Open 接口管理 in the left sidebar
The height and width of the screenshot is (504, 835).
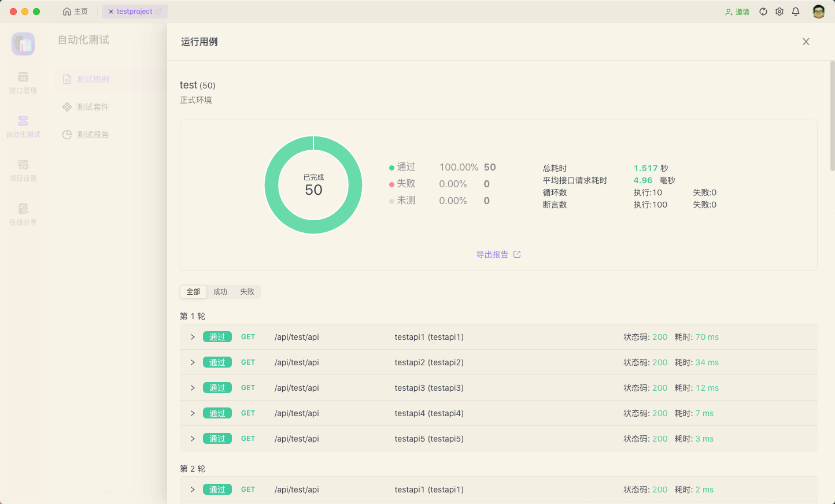(23, 83)
